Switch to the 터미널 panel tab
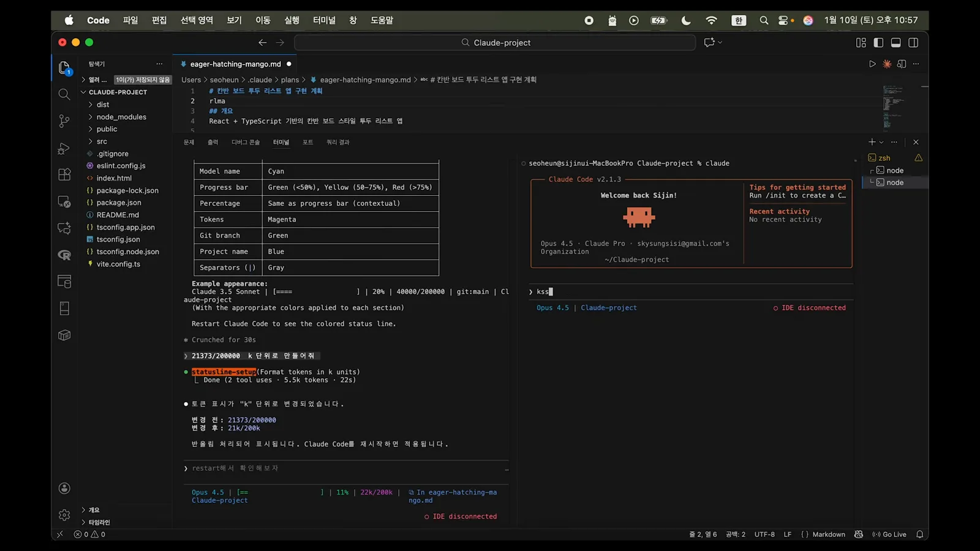Image resolution: width=980 pixels, height=551 pixels. click(x=281, y=142)
